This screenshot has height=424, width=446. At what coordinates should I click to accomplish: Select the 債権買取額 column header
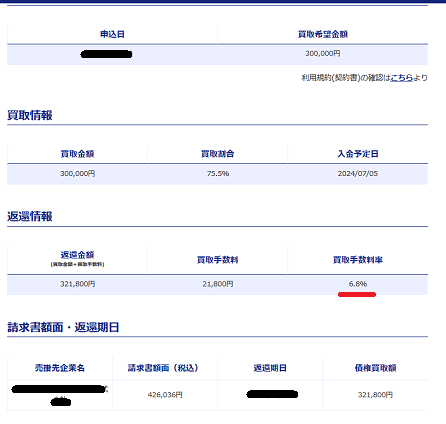point(375,368)
